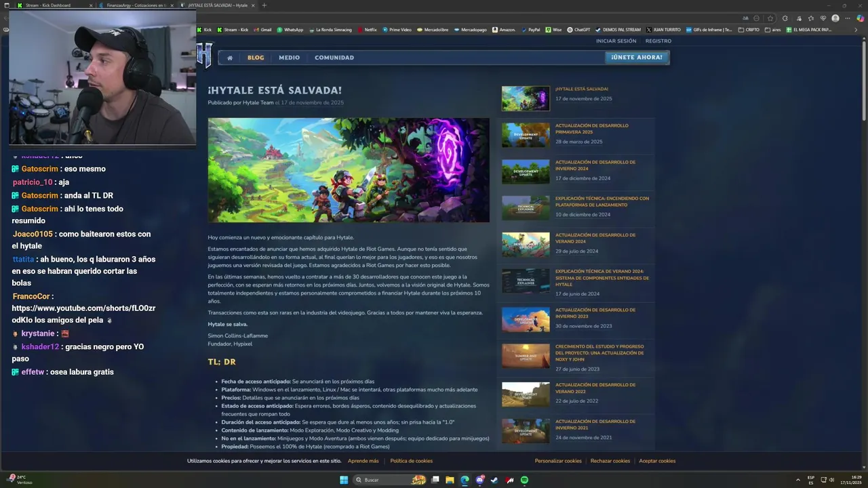Open browser profile avatar
Image resolution: width=868 pixels, height=488 pixels.
[835, 18]
